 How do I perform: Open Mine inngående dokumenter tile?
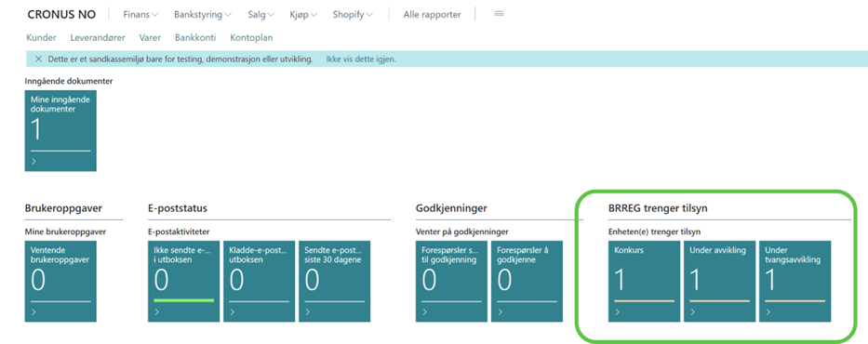pos(60,130)
